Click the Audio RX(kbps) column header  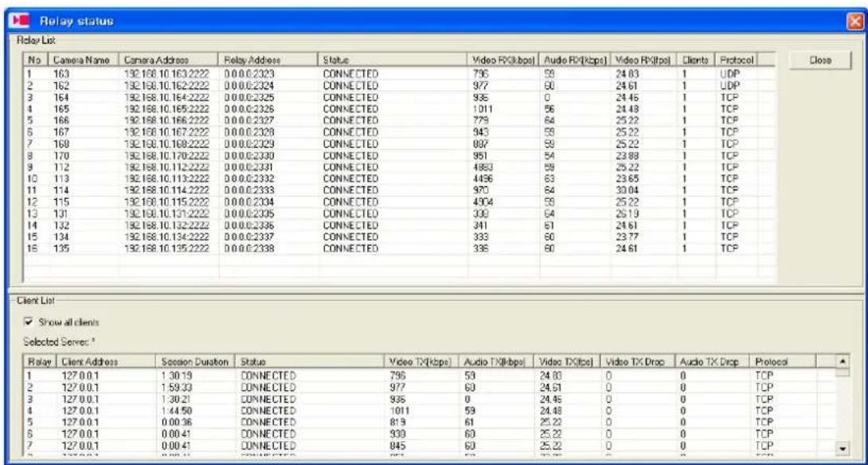(x=575, y=60)
